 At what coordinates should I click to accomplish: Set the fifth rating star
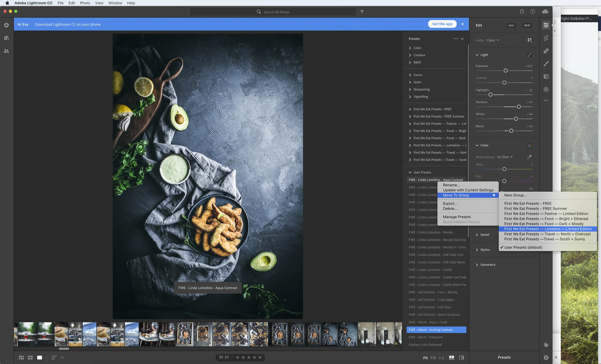point(260,358)
